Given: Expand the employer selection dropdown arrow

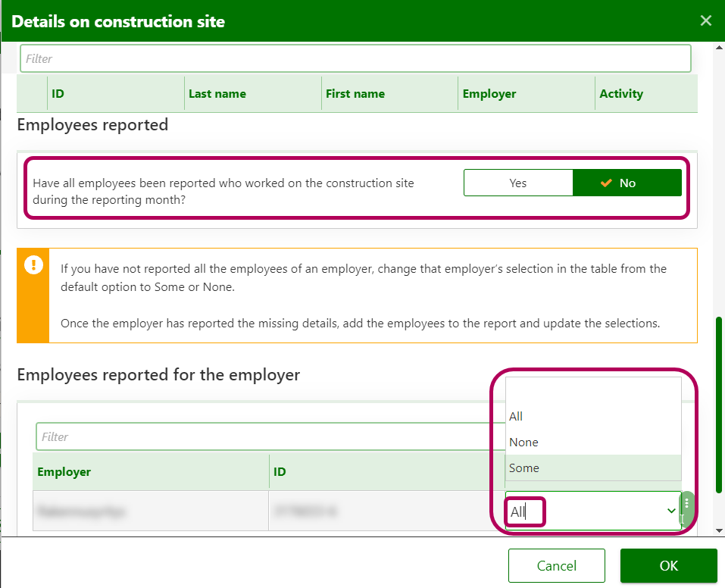Looking at the screenshot, I should (x=671, y=511).
